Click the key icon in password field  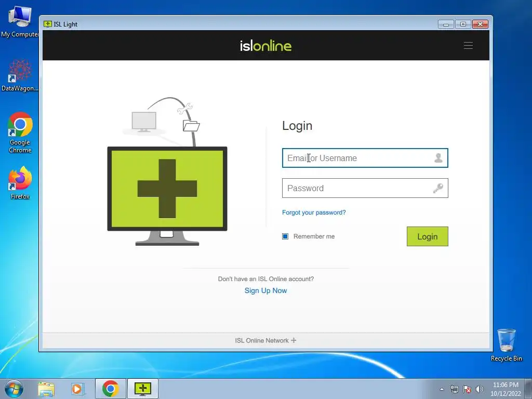click(x=438, y=188)
